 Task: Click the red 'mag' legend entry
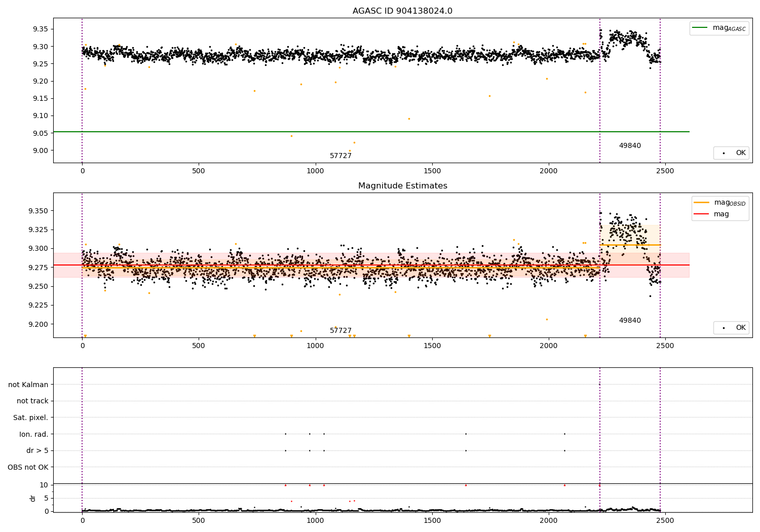(711, 214)
